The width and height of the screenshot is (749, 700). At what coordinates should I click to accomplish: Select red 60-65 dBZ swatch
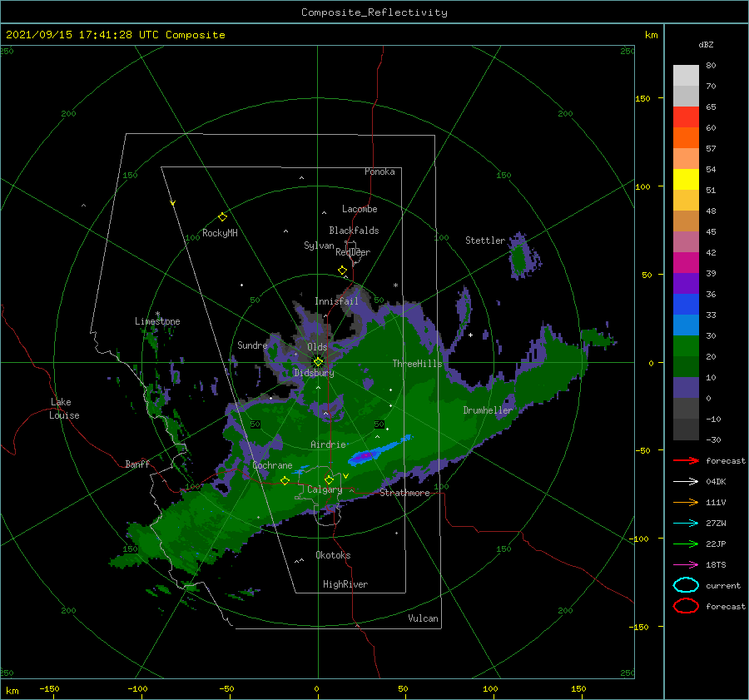pos(686,117)
